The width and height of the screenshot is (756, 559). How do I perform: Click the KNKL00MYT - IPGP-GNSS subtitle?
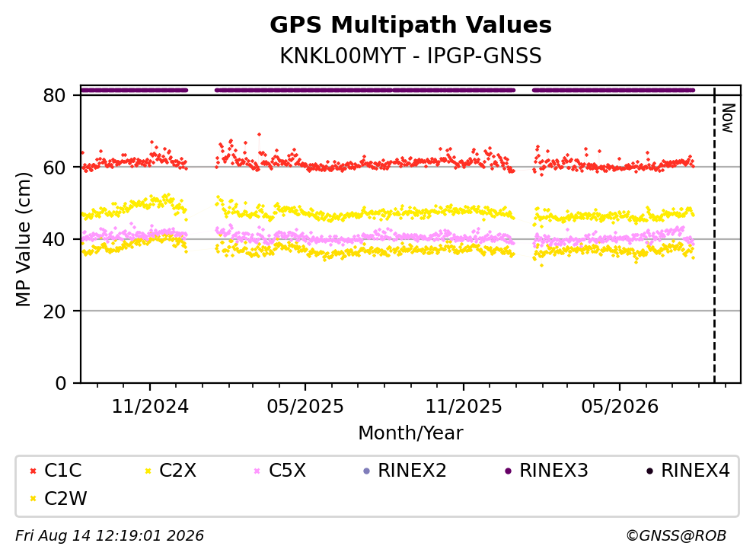pos(411,56)
